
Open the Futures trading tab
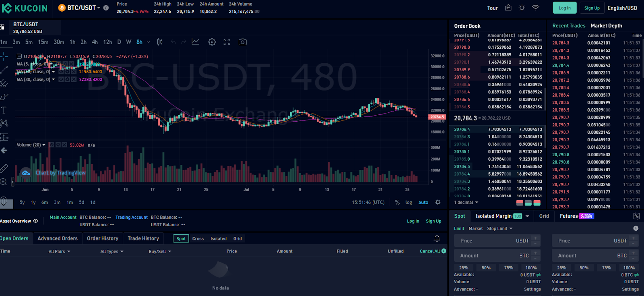577,216
